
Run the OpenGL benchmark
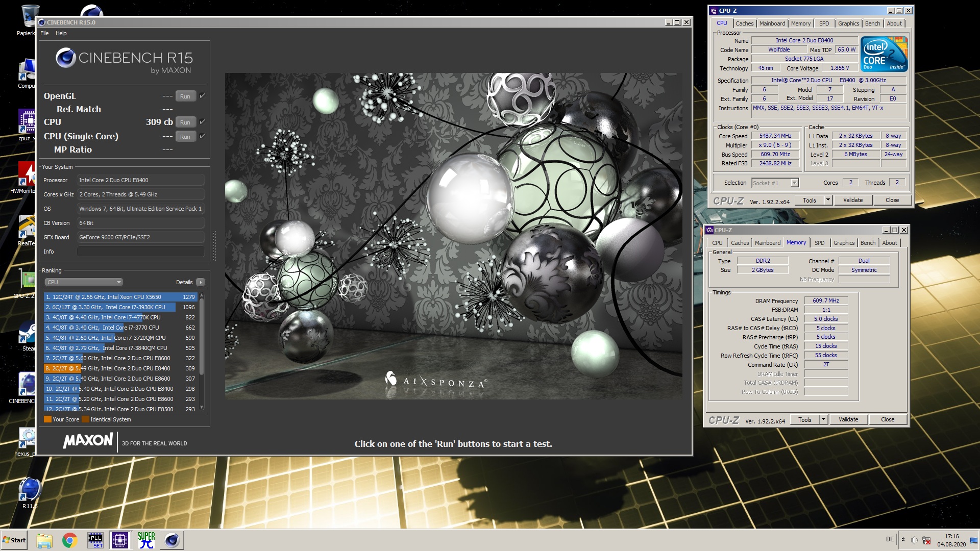pyautogui.click(x=185, y=96)
